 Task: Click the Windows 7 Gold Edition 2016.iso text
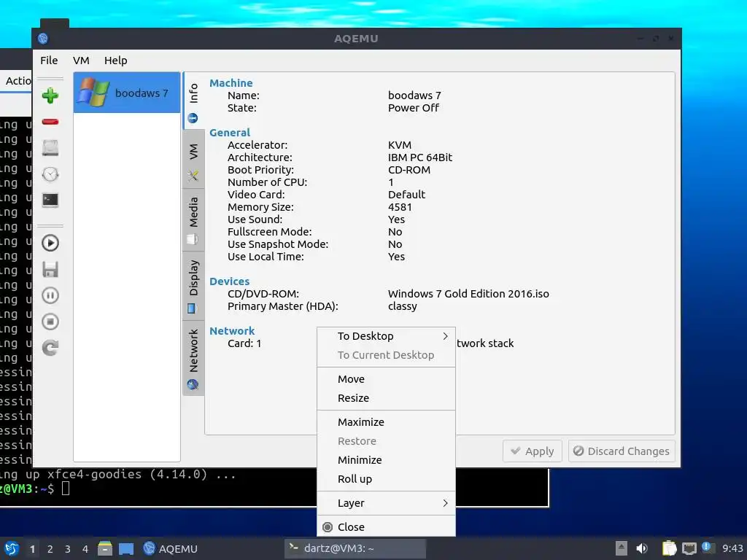468,294
